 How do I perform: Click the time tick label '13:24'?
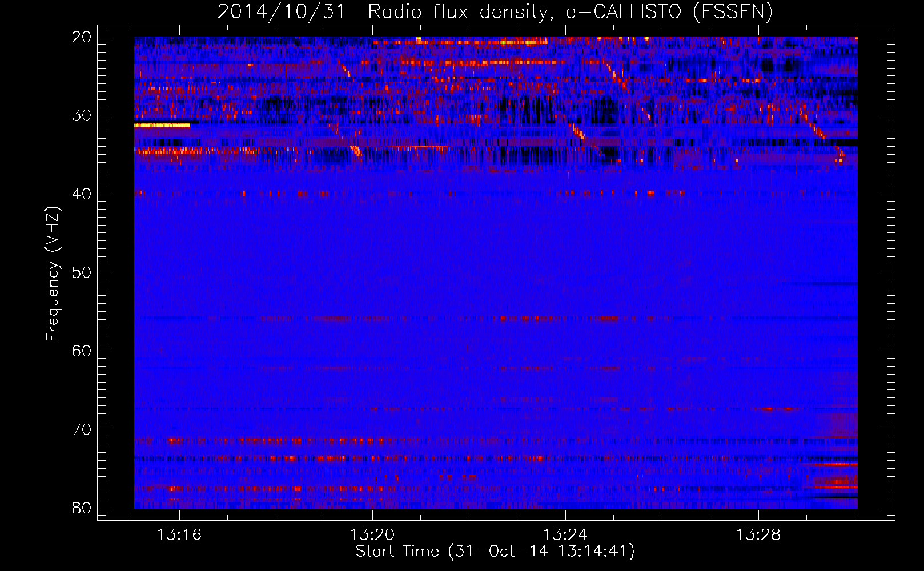click(x=565, y=535)
